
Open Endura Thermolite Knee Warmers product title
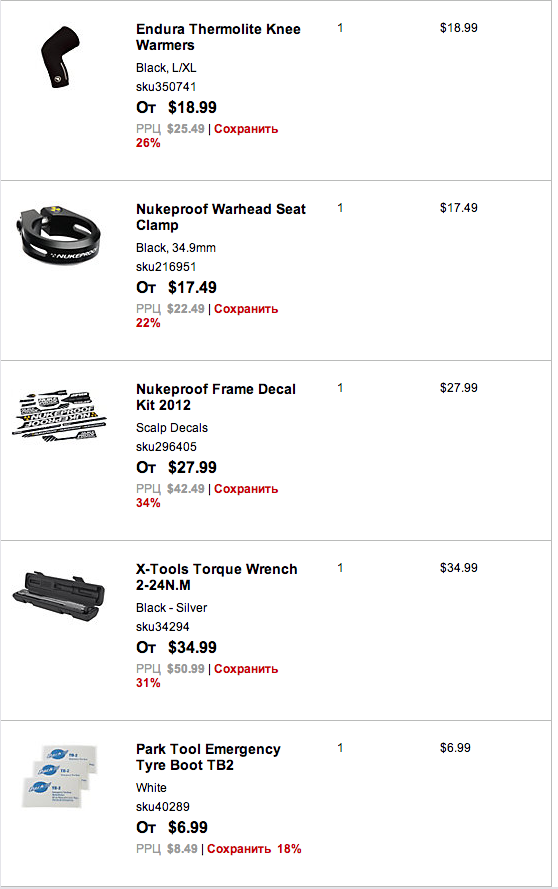coord(218,37)
